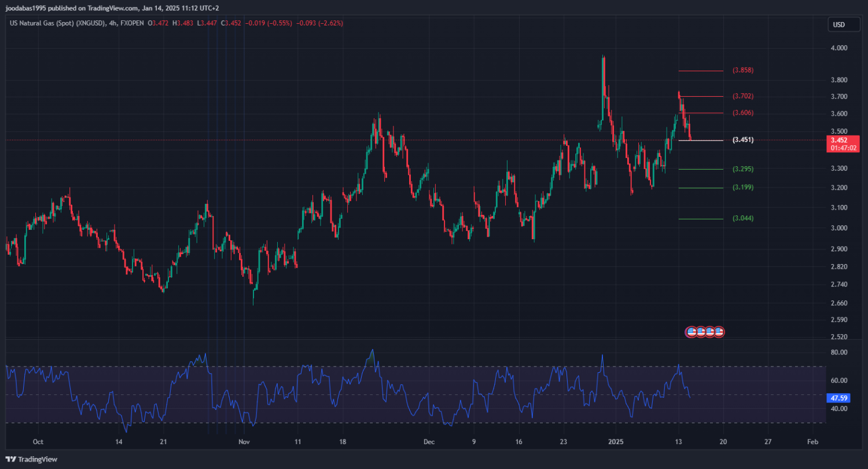This screenshot has height=469, width=868.
Task: Select the white (3.451) price level label
Action: (743, 140)
